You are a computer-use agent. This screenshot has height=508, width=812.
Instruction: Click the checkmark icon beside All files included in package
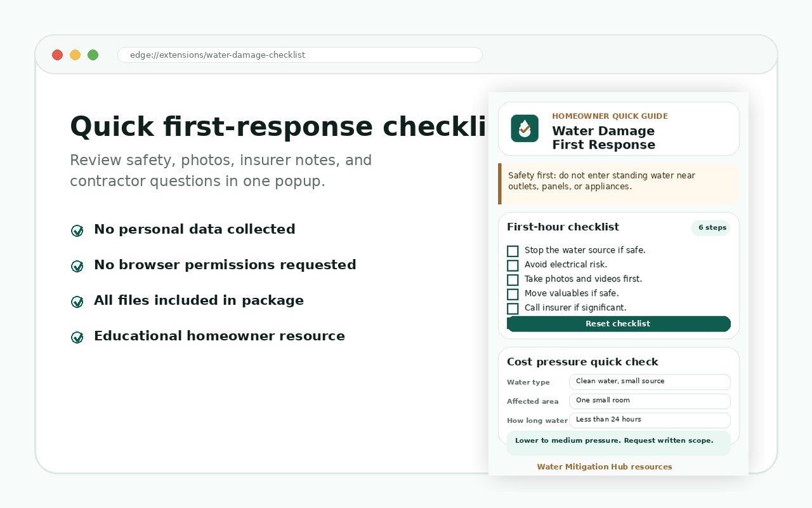click(77, 302)
